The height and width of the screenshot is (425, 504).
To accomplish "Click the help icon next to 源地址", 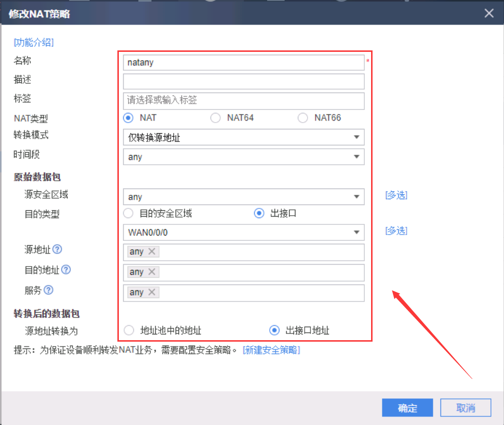I will pos(57,250).
